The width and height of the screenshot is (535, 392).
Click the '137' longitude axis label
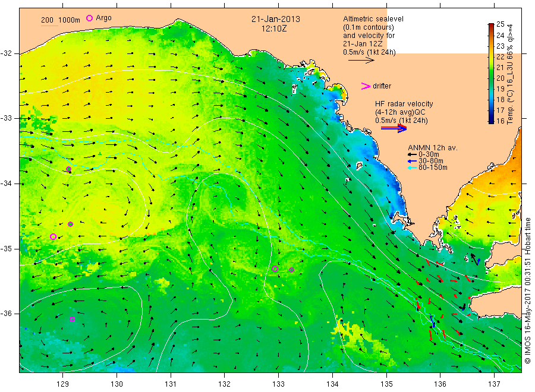(494, 384)
